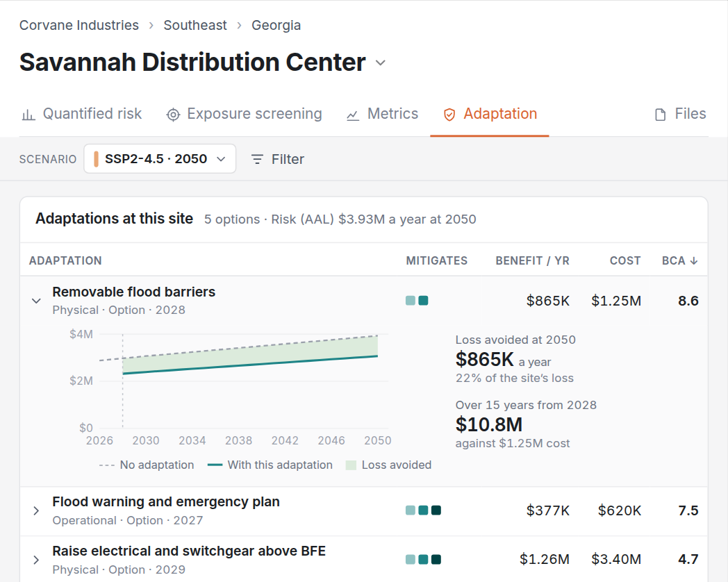The image size is (728, 582).
Task: Collapse the Removable flood barriers row
Action: tap(36, 301)
